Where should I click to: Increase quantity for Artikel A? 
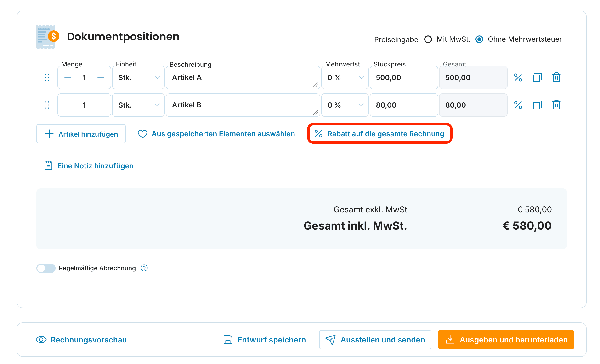[x=101, y=78]
